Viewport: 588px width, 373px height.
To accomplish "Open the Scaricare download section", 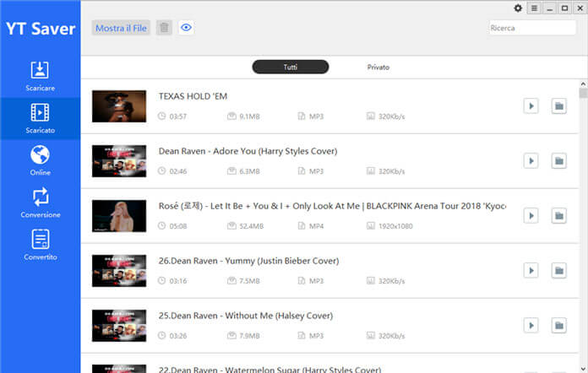I will (40, 77).
